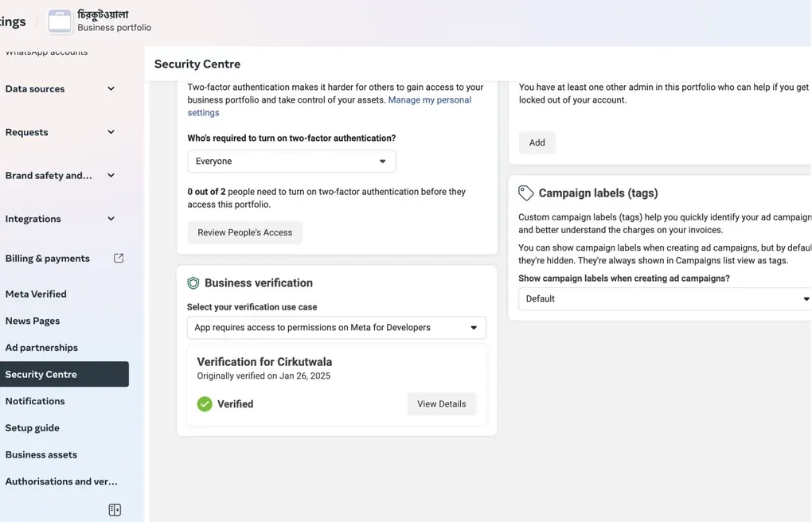
Task: Click the Security Centre page title
Action: tap(197, 64)
